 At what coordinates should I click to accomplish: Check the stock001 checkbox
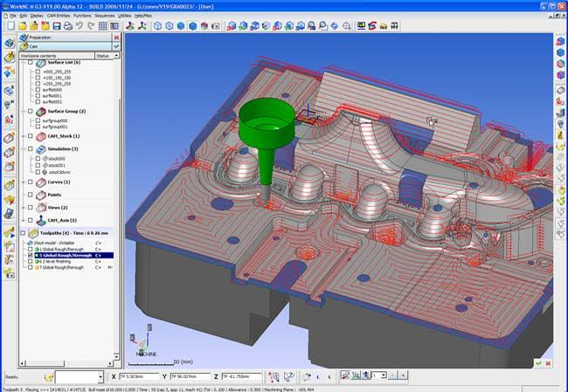(38, 165)
